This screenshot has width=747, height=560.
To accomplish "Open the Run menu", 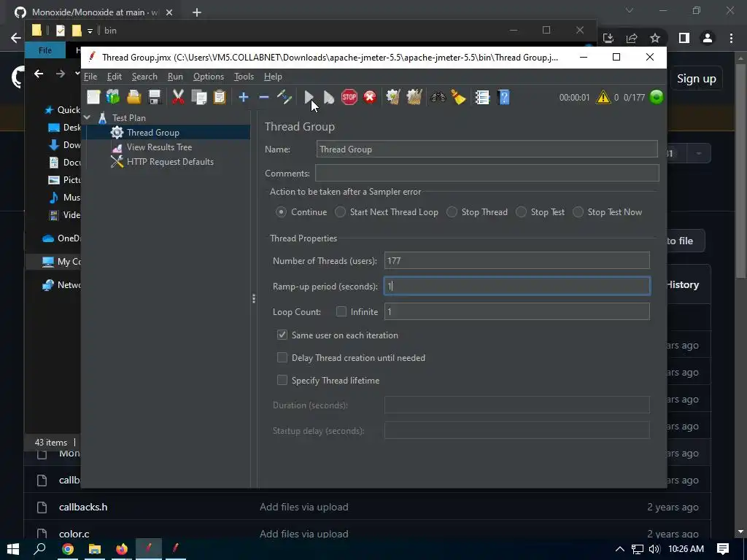I will pyautogui.click(x=175, y=76).
